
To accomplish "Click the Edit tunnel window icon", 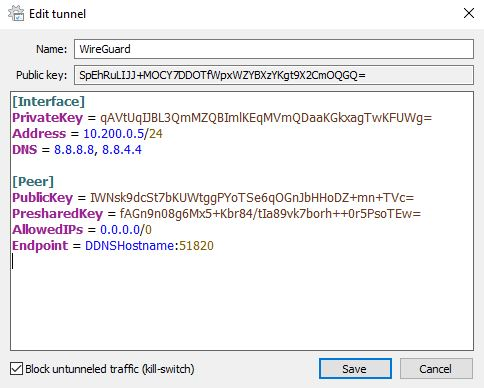I will click(x=16, y=13).
